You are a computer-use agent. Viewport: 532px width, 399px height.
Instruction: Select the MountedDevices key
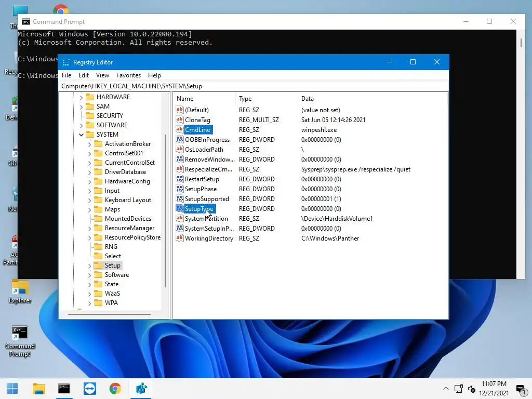(x=128, y=219)
